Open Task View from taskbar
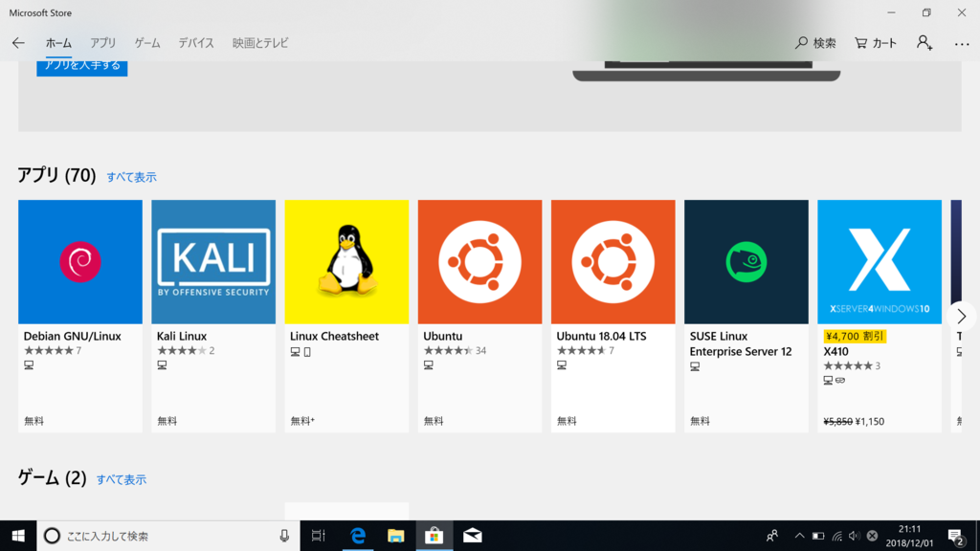The height and width of the screenshot is (551, 980). pos(318,536)
